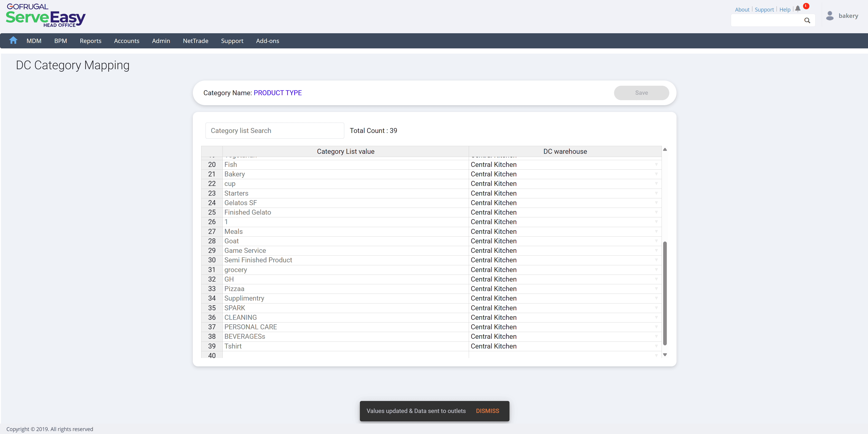Expand DC warehouse dropdown for Tshirt

tap(656, 346)
